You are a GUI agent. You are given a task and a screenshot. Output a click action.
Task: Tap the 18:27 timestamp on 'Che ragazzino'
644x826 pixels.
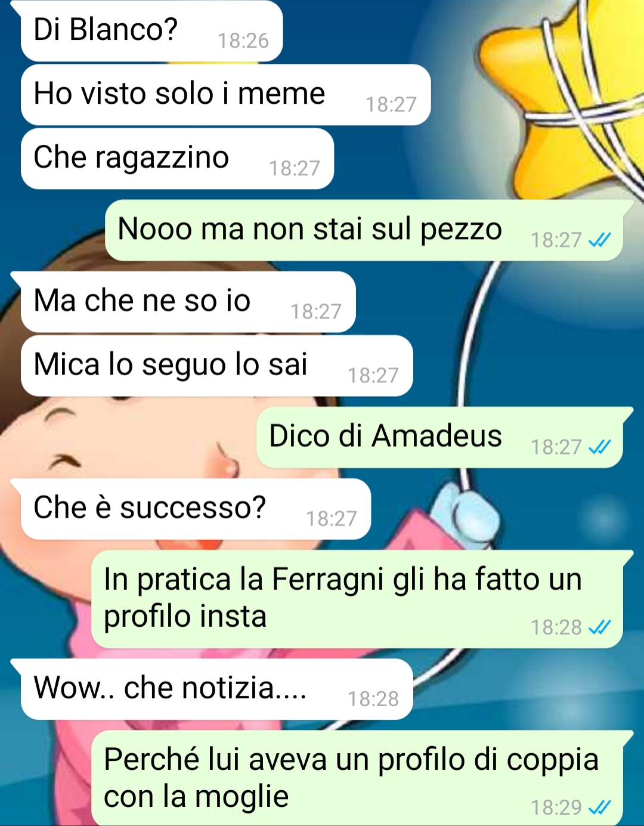coord(295,169)
